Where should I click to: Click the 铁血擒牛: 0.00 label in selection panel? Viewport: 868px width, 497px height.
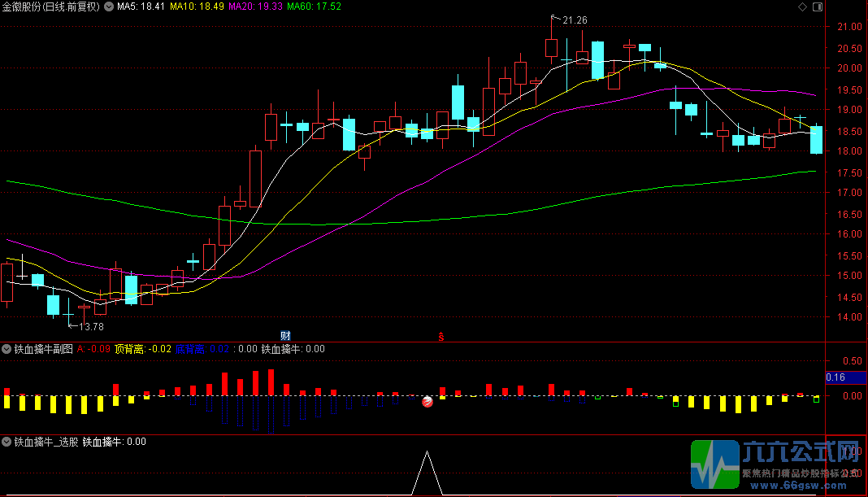[x=115, y=442]
